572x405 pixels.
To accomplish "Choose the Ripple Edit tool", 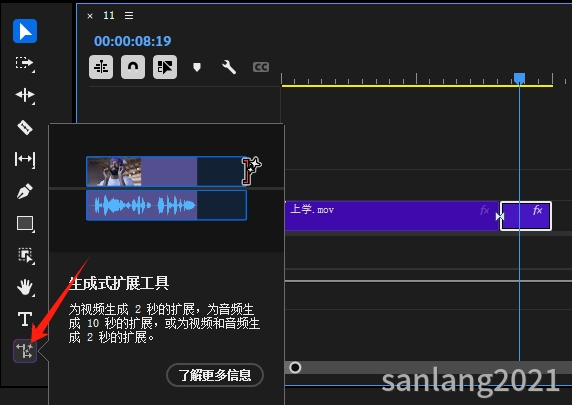I will (x=25, y=95).
